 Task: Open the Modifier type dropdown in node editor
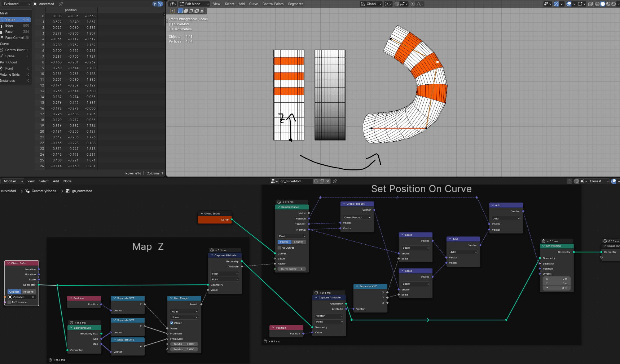pyautogui.click(x=12, y=181)
